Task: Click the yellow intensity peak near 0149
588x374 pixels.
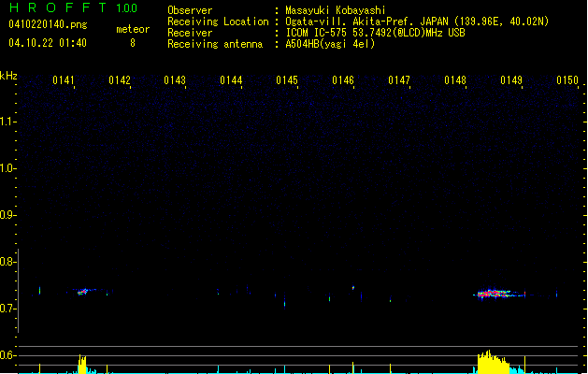Action: pyautogui.click(x=494, y=363)
